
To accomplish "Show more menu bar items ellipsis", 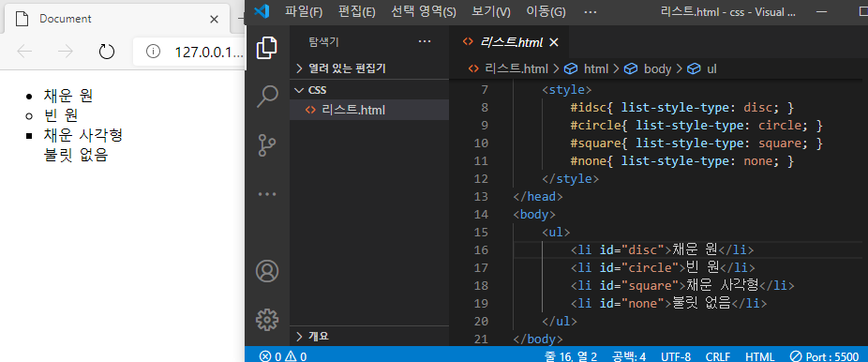I will coord(591,11).
